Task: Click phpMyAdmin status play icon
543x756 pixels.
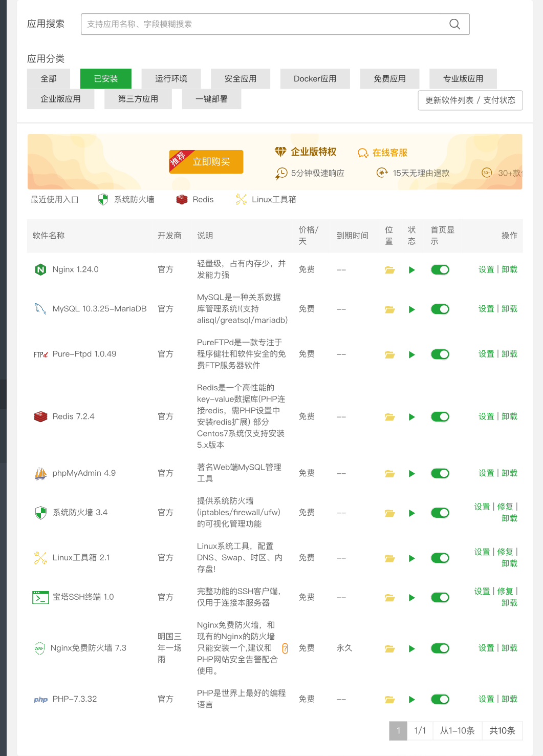Action: click(x=412, y=474)
